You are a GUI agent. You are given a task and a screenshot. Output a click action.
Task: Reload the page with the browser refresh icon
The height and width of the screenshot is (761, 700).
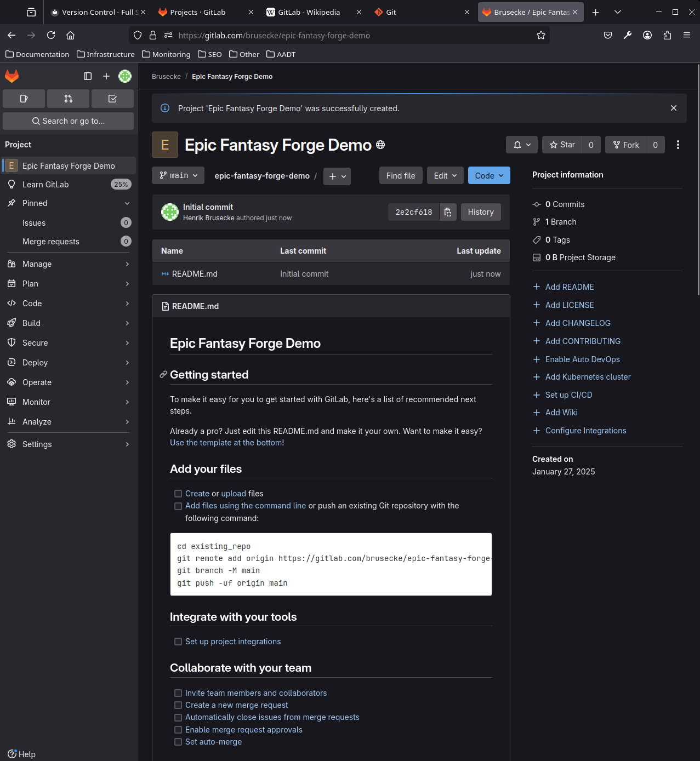pos(51,35)
